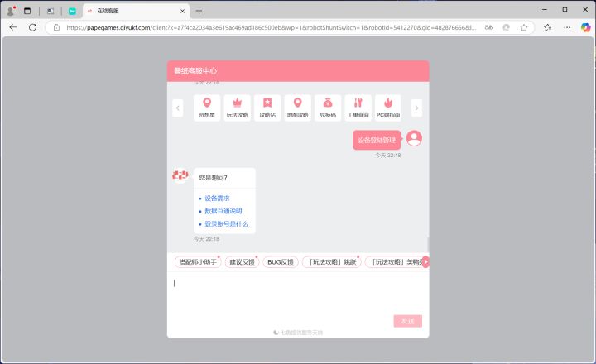The height and width of the screenshot is (364, 596).
Task: Focus the chat message input box
Action: point(298,293)
